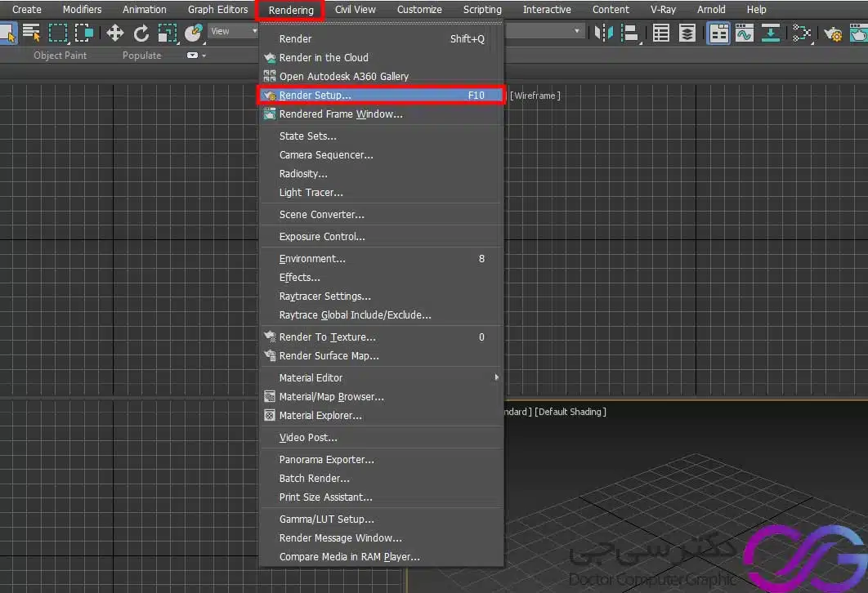Open Autodesk A360 Gallery entry

382,76
